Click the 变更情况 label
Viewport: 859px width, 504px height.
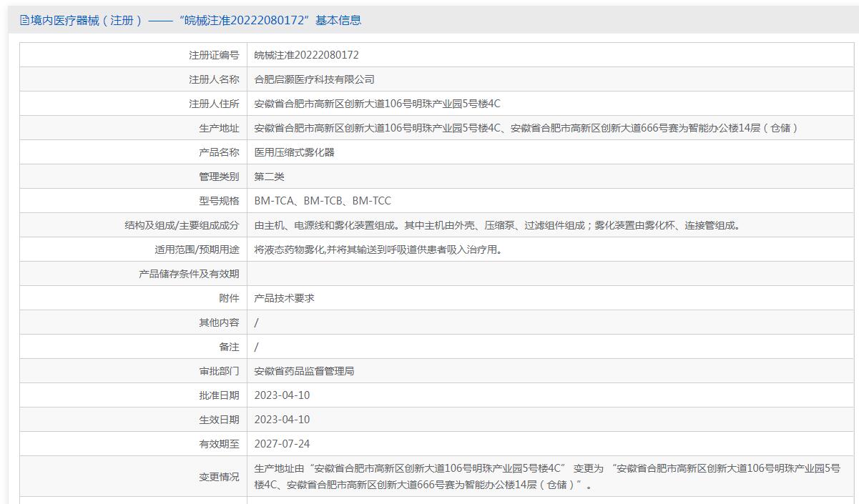pos(219,477)
